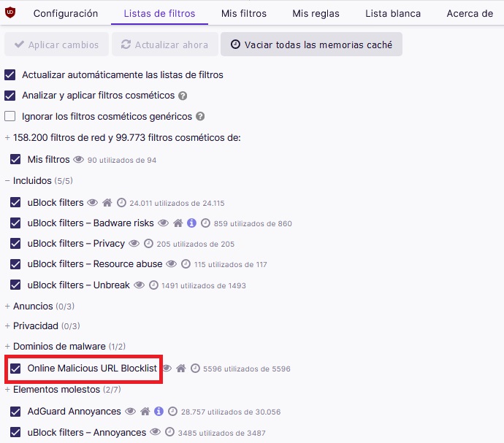Click Badware risks clock icon
The image size is (504, 443).
pyautogui.click(x=205, y=223)
